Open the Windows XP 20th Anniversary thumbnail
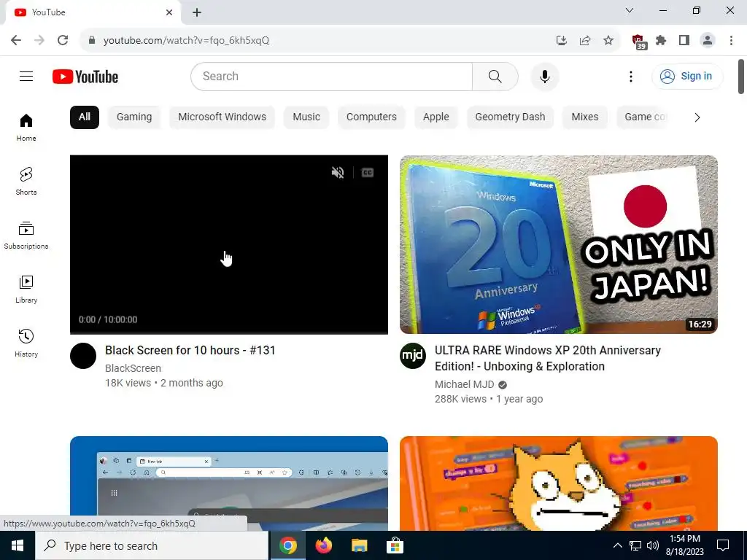 coord(558,244)
